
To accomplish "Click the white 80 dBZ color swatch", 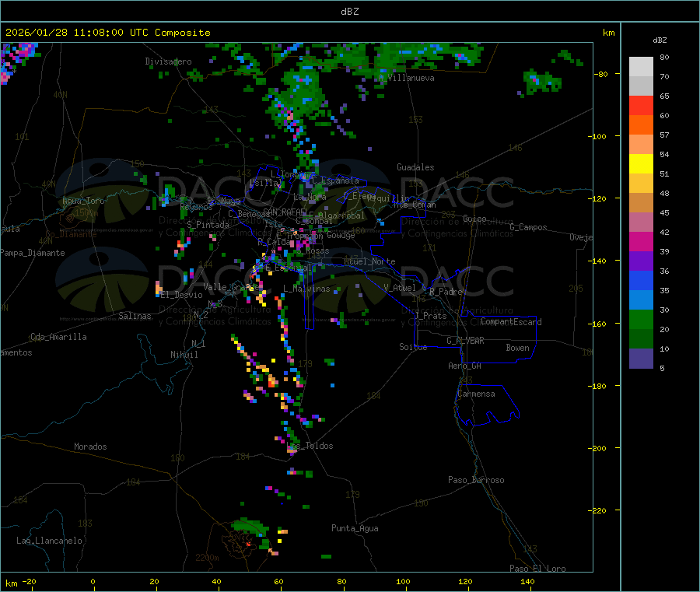I will point(641,67).
